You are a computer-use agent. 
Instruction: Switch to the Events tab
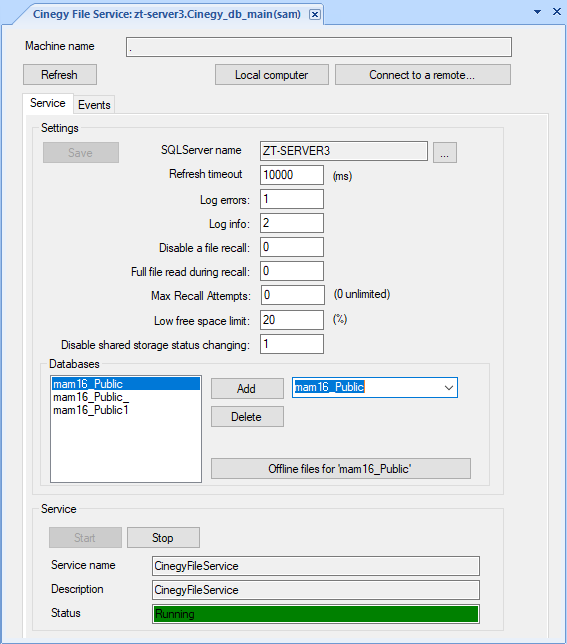pyautogui.click(x=94, y=105)
